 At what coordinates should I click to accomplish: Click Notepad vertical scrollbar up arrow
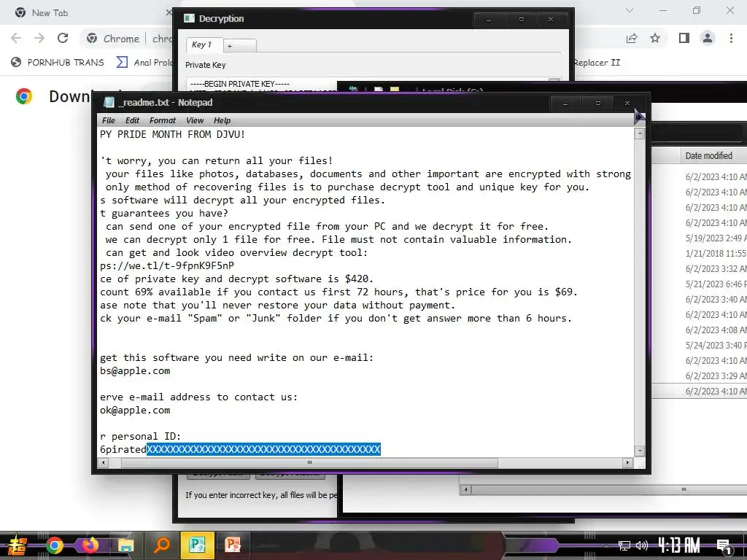tap(640, 134)
